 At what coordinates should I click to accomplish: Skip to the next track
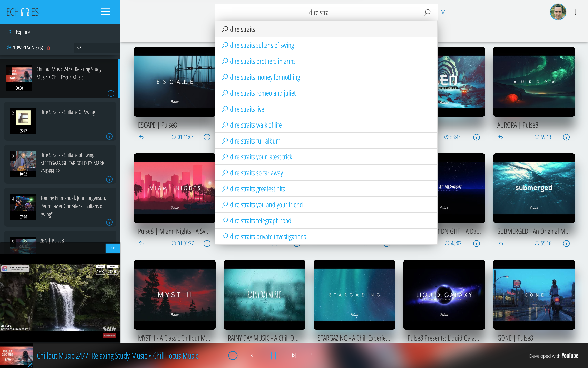(x=294, y=356)
